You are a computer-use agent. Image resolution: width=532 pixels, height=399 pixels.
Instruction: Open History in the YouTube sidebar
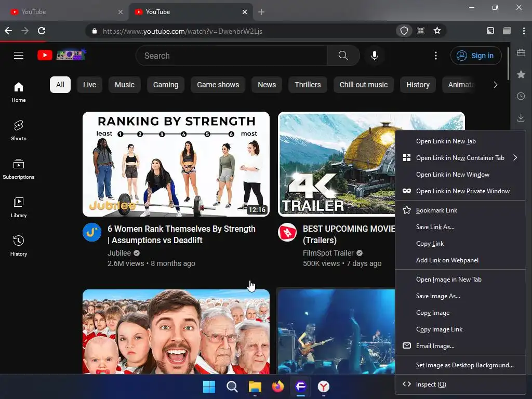19,246
